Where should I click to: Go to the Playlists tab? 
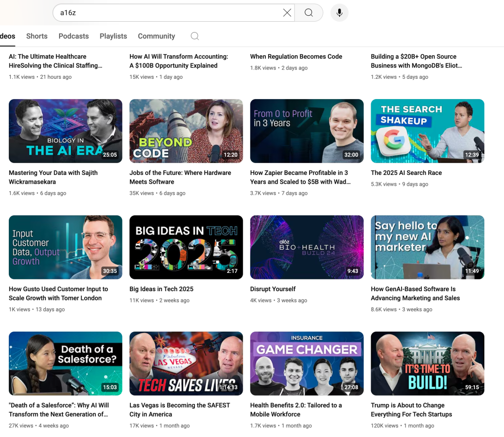113,36
